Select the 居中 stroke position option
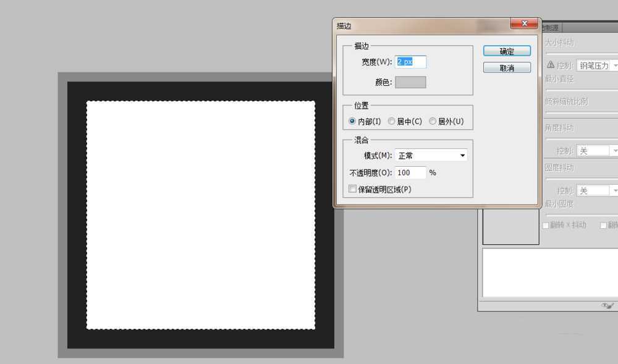The width and height of the screenshot is (618, 364). pyautogui.click(x=392, y=121)
